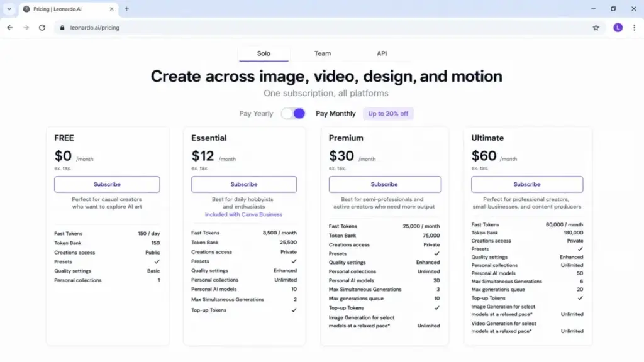The height and width of the screenshot is (362, 644).
Task: Click the Pricing | Leonardo.Ai browser tab
Action: click(x=69, y=9)
